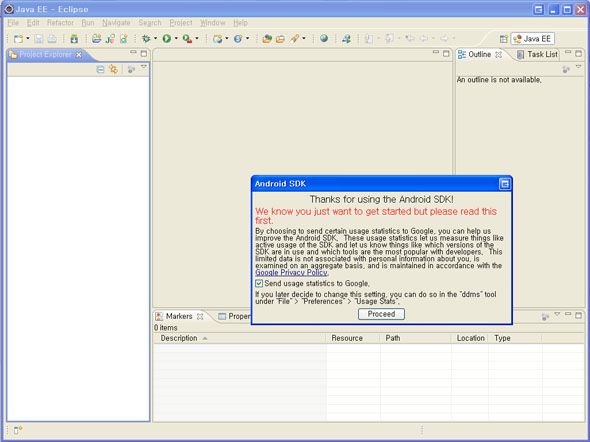Expand the web services dropdown arrow
Screen dimensions: 590x442
click(247, 39)
